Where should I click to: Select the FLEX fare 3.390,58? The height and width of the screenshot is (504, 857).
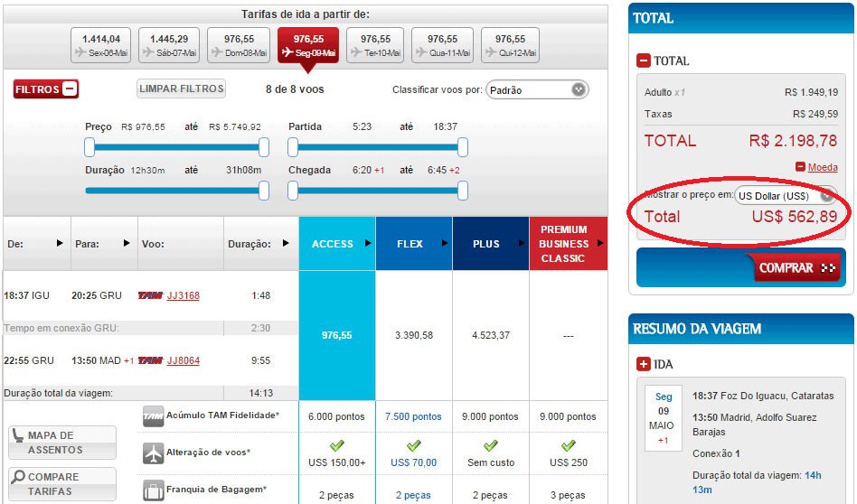coord(414,335)
